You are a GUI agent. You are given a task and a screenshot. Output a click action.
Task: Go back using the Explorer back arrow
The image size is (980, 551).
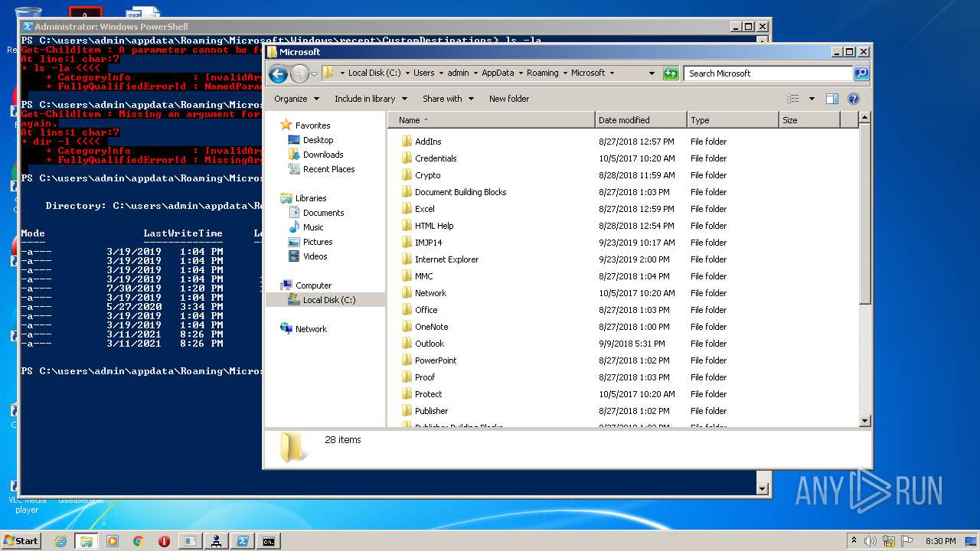pyautogui.click(x=278, y=73)
